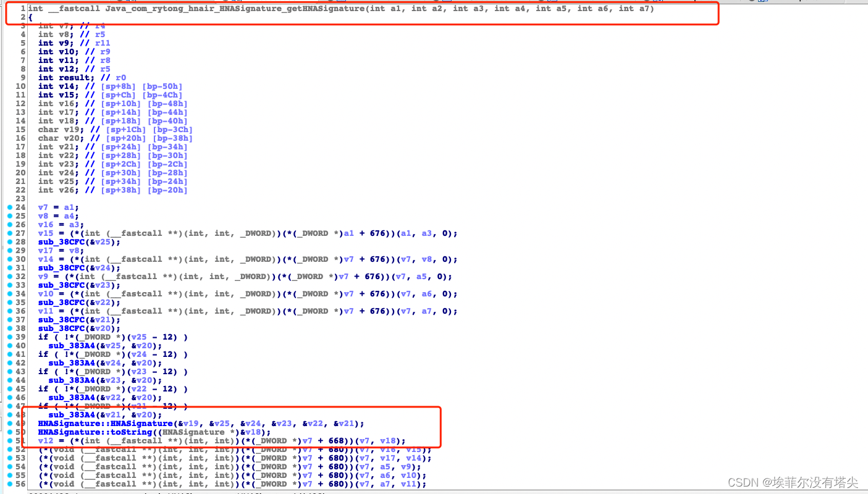Toggle breakpoint dot beside line 50
The width and height of the screenshot is (868, 494).
click(9, 432)
